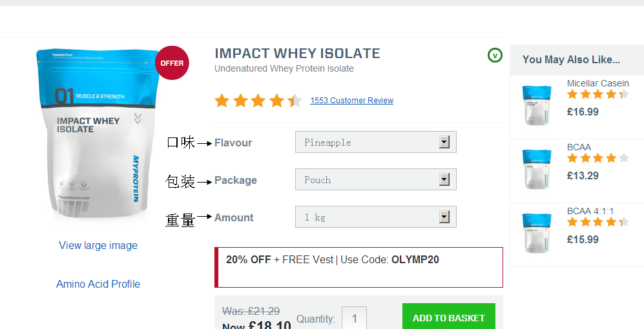This screenshot has width=644, height=329.
Task: Click the BCAA 4:1:1 product thumbnail
Action: (x=537, y=233)
